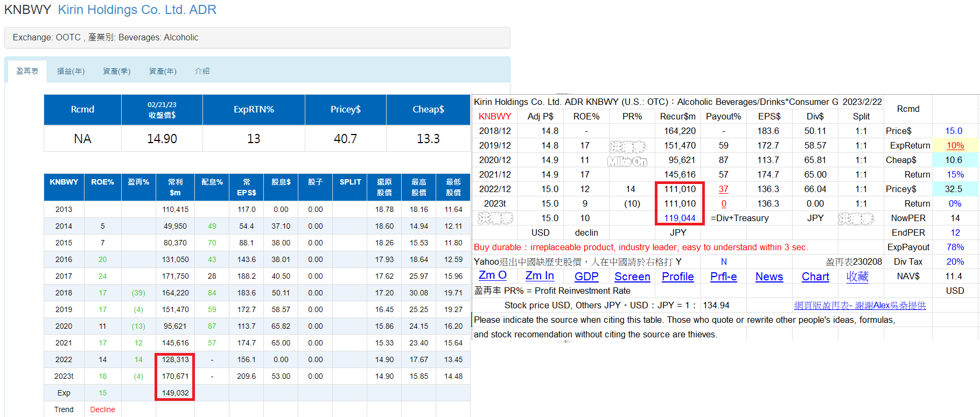This screenshot has height=417, width=980.
Task: Open the Zm In link
Action: [x=540, y=275]
